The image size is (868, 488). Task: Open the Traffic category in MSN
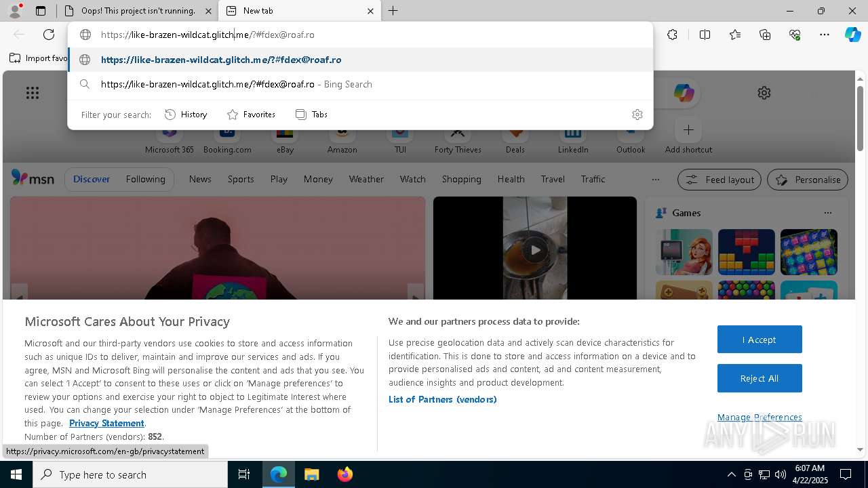pyautogui.click(x=593, y=179)
